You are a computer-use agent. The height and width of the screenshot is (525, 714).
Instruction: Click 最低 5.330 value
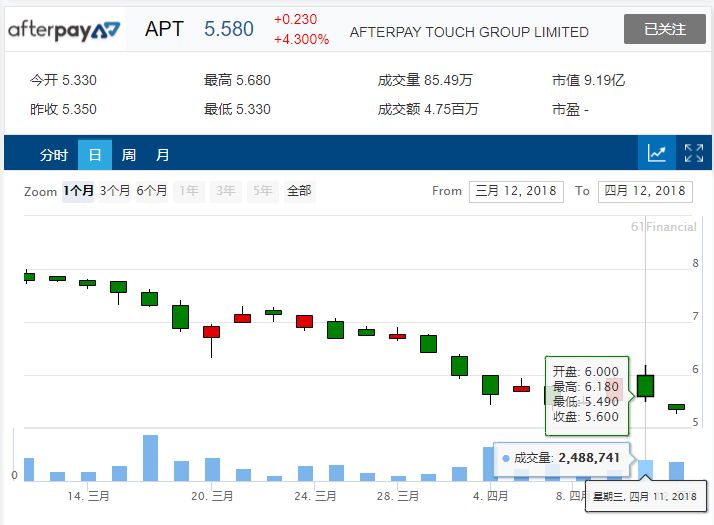(x=237, y=109)
